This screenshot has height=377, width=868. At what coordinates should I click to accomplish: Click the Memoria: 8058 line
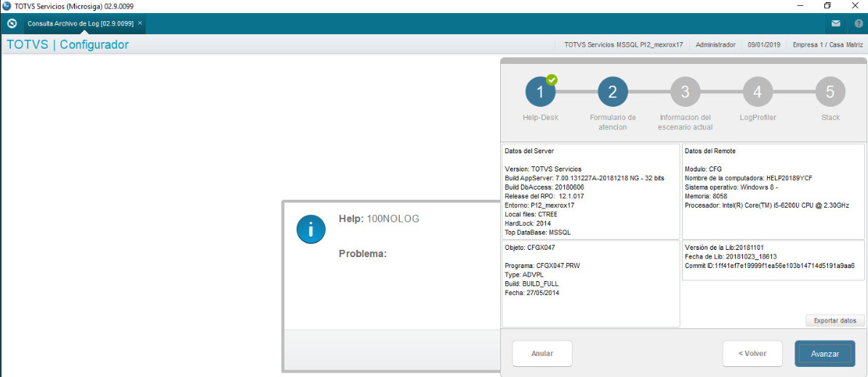tap(706, 196)
